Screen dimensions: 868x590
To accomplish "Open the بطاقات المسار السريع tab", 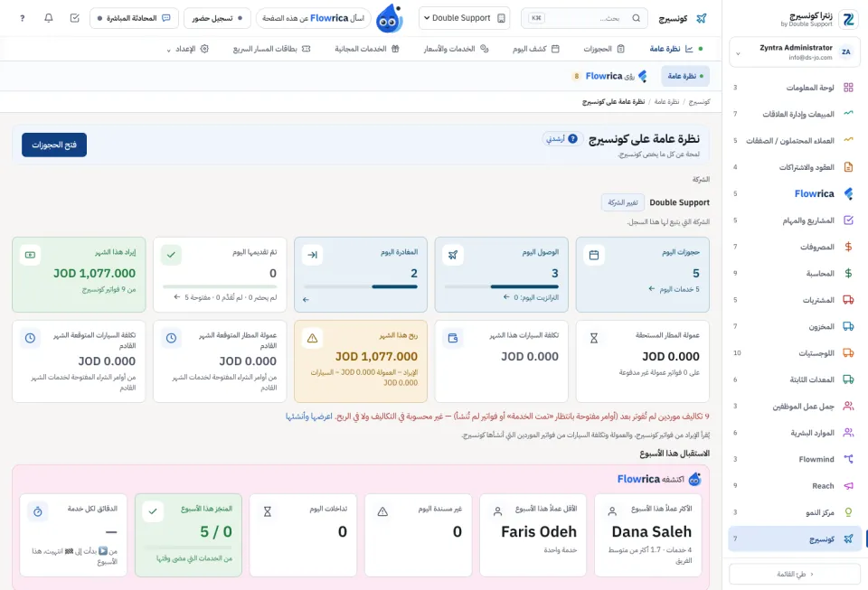I will [x=272, y=49].
